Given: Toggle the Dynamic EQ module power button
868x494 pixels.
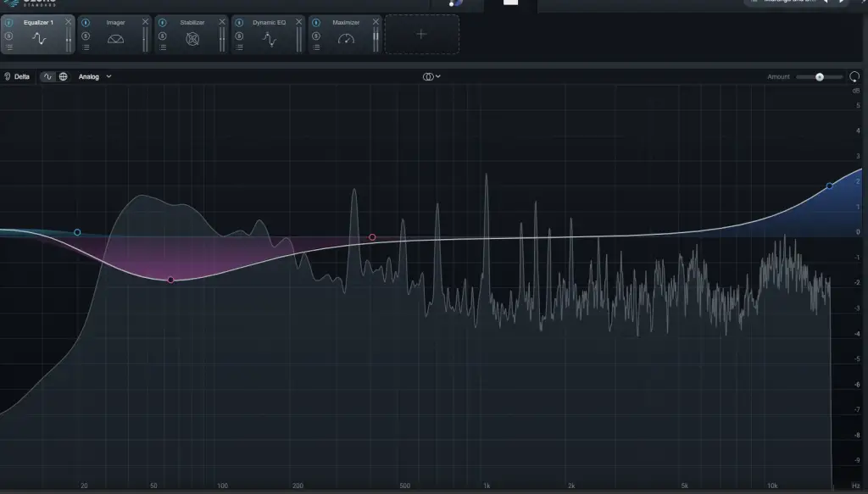Looking at the screenshot, I should tap(239, 23).
